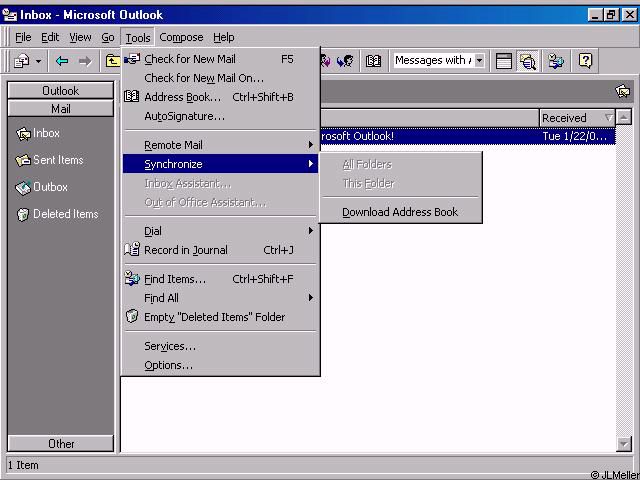Screen dimensions: 640x480
Task: Expand the Find All submenu
Action: coord(220,298)
